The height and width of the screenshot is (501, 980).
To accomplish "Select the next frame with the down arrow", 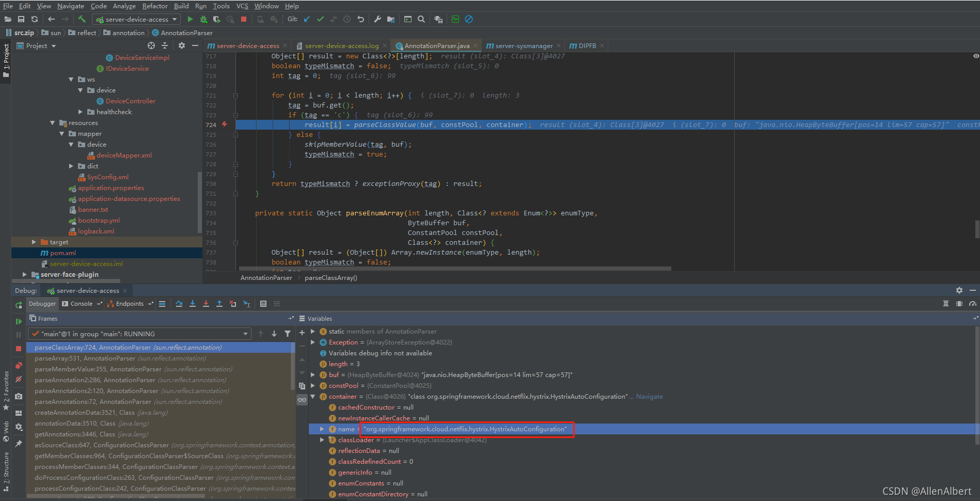I will (x=274, y=334).
